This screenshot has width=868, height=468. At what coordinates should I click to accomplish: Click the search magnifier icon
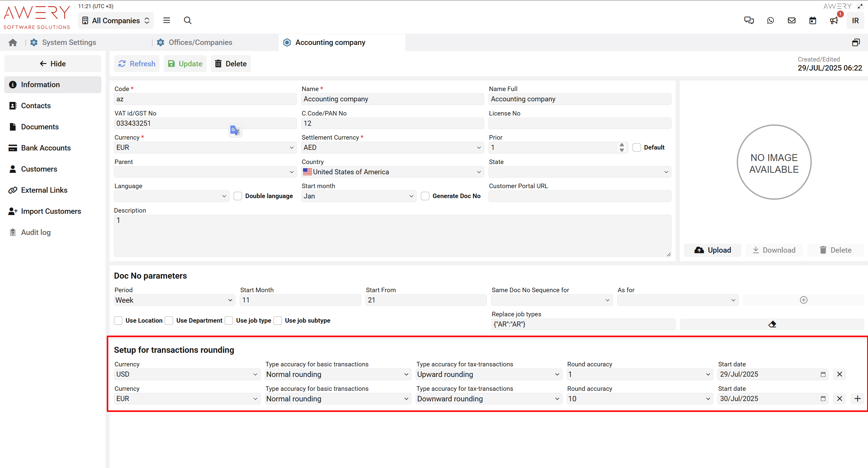188,21
